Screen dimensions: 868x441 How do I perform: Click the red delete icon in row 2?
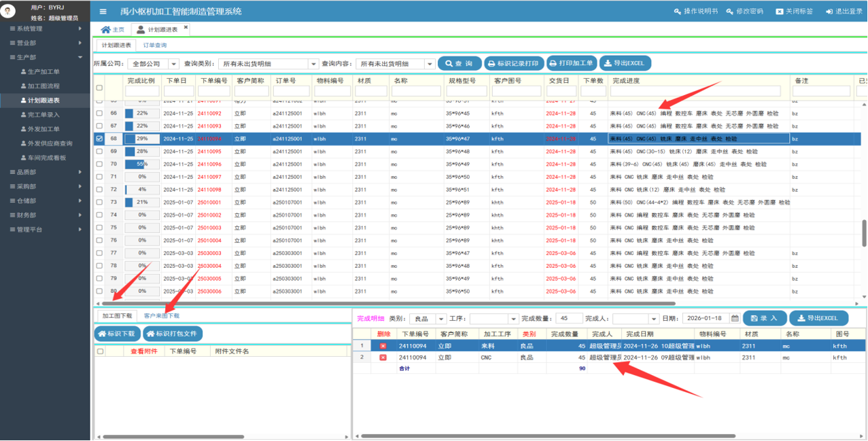point(383,357)
